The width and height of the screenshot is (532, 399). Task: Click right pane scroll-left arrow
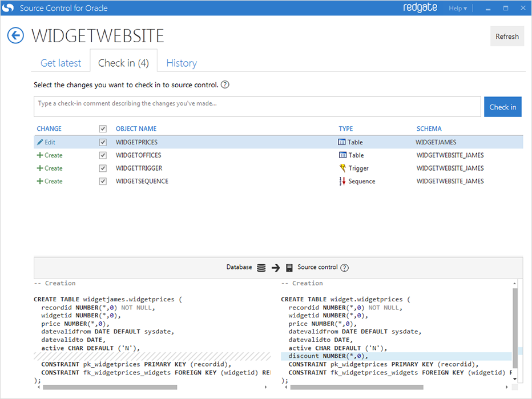pyautogui.click(x=285, y=387)
